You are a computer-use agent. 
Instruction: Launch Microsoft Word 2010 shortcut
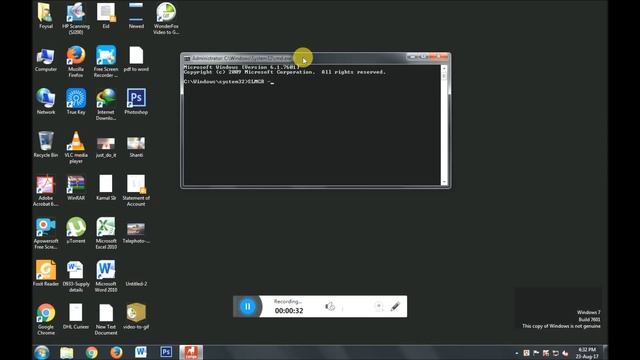click(x=106, y=276)
